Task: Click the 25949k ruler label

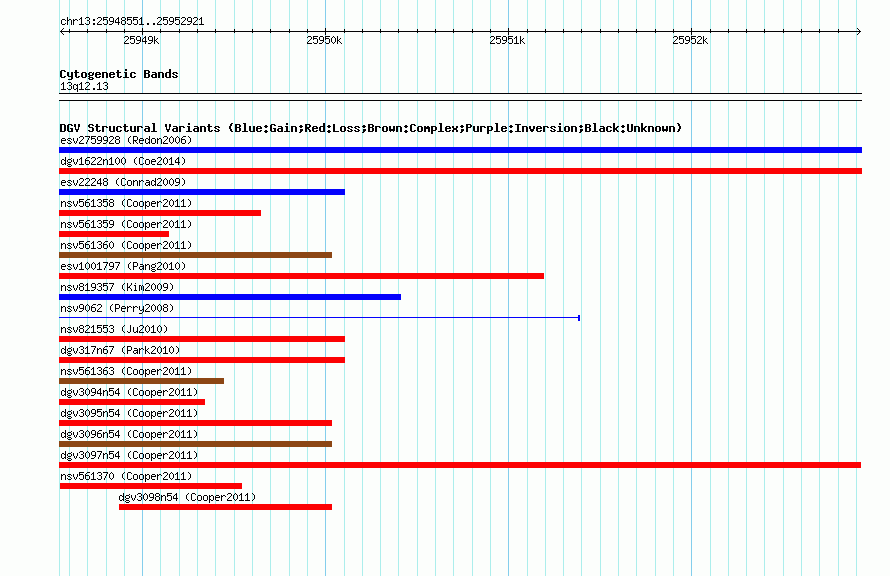Action: click(141, 40)
